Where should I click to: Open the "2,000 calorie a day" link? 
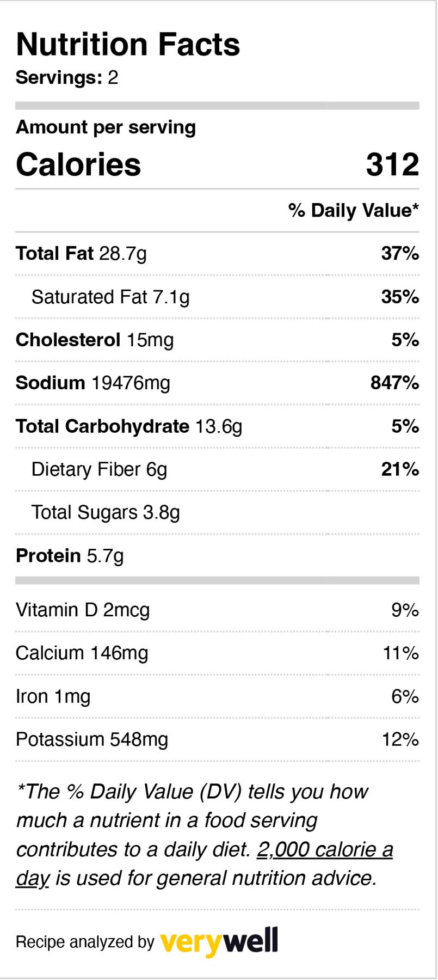[x=324, y=850]
